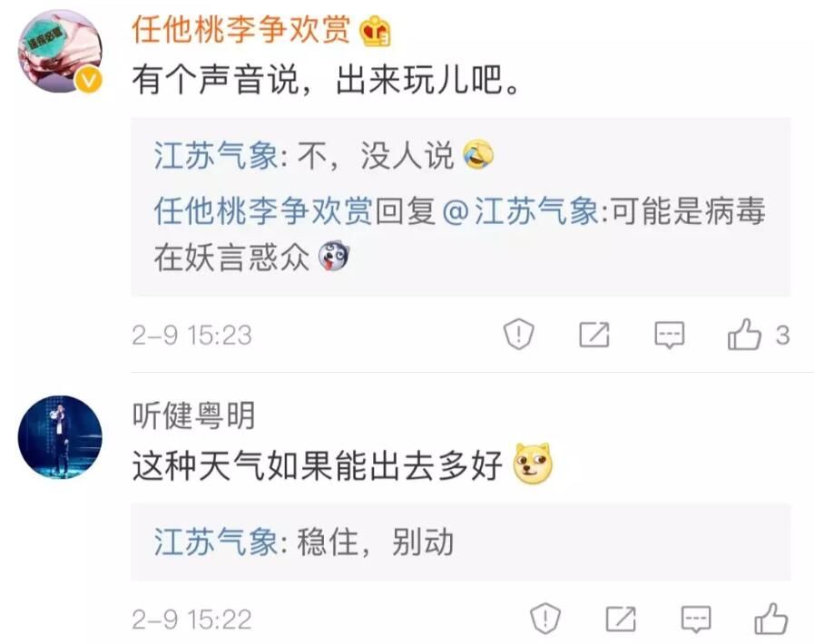814x644 pixels.
Task: Open the reply text 可能是病毒在妖言惑众
Action: pos(459,235)
